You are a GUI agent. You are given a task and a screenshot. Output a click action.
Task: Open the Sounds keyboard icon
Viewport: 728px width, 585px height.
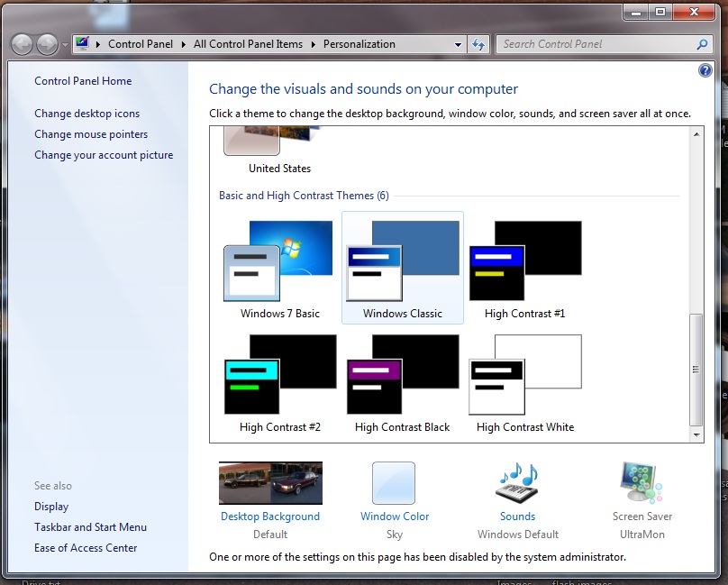(518, 483)
